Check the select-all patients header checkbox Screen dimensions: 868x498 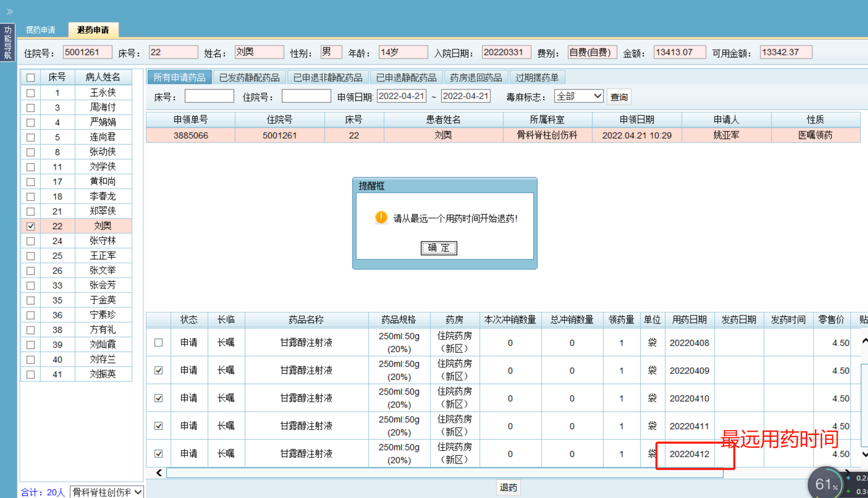tap(30, 77)
